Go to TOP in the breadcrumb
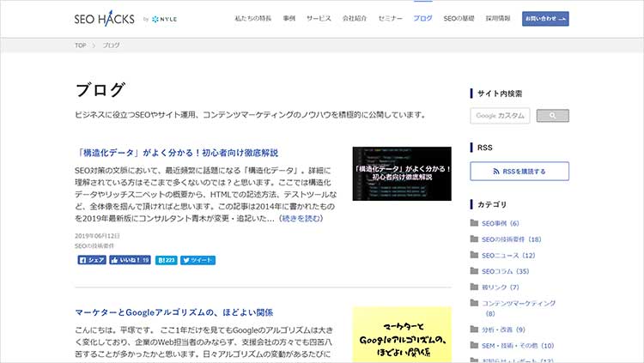 click(x=81, y=45)
